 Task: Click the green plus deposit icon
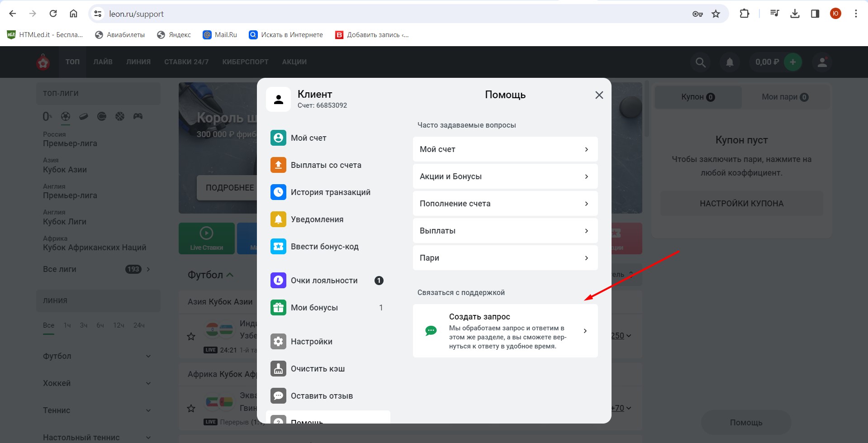(x=792, y=62)
